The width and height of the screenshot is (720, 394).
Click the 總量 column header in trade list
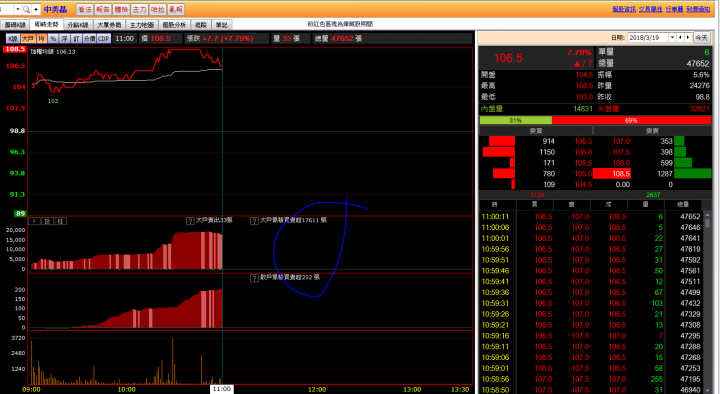click(683, 204)
